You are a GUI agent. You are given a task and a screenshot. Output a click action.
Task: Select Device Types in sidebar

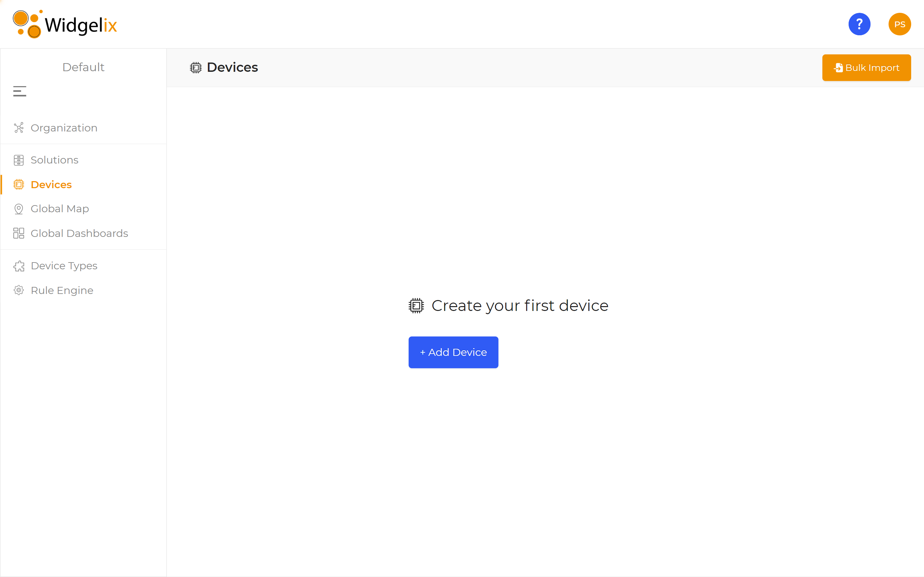[x=64, y=266]
